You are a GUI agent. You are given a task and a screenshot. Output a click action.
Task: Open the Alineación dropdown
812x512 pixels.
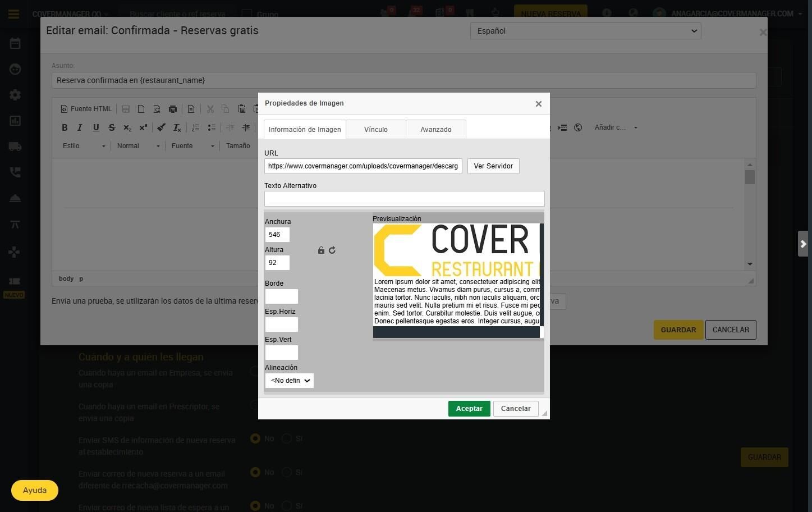[x=289, y=381]
